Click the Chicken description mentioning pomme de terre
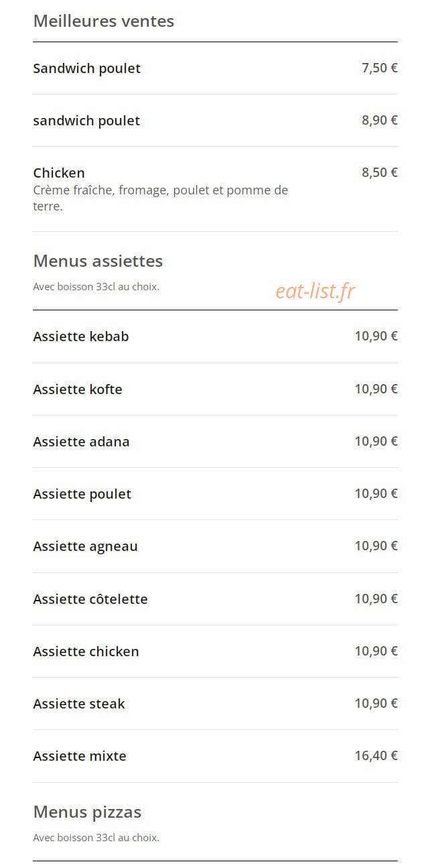The width and height of the screenshot is (438, 868). [x=161, y=198]
